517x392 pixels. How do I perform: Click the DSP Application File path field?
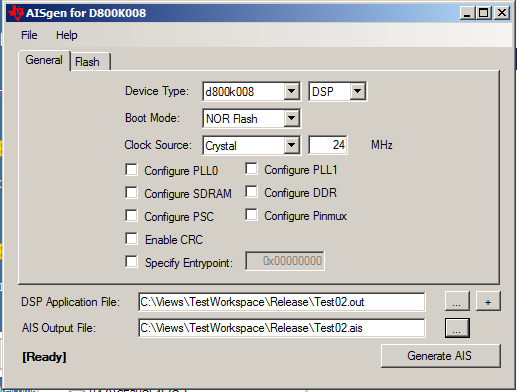(282, 302)
